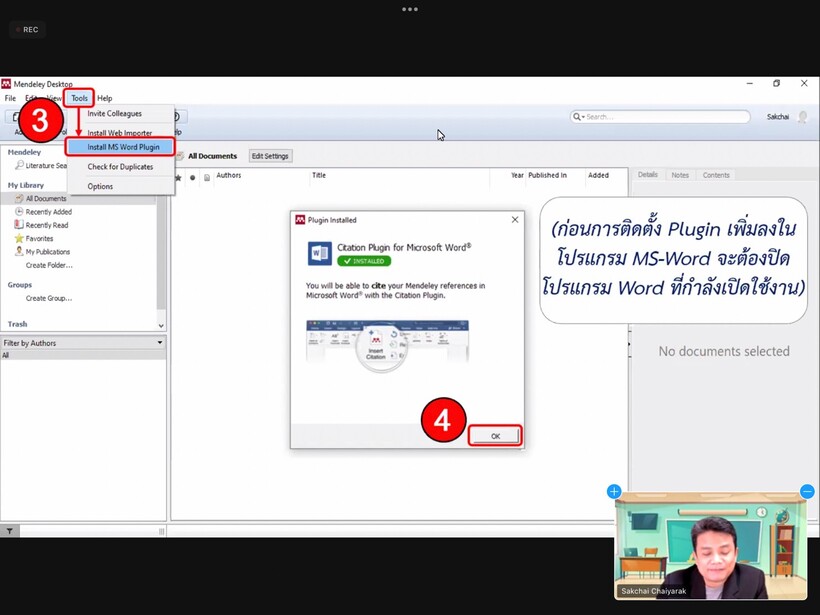Select the All filter entry
The height and width of the screenshot is (615, 820).
[x=83, y=355]
